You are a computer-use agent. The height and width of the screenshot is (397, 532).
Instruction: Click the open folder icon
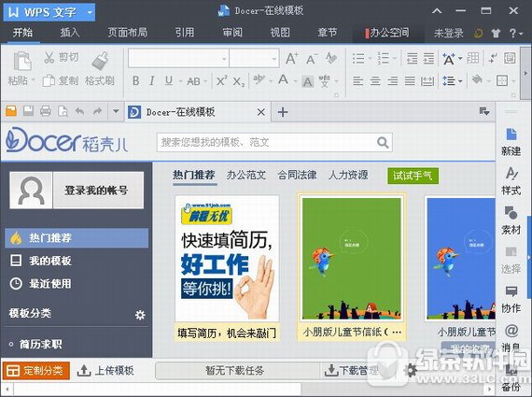(x=11, y=111)
